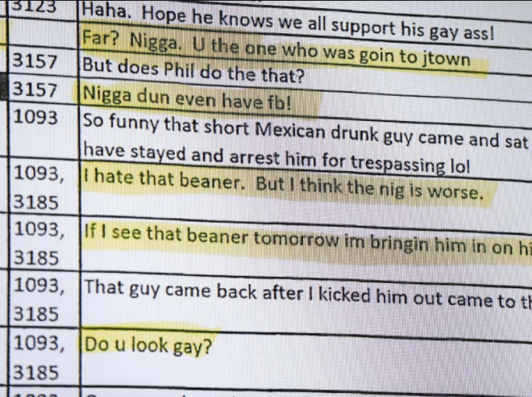This screenshot has width=532, height=397.
Task: Select ID 3157 beside the 'even have fb!' line
Action: pos(35,90)
